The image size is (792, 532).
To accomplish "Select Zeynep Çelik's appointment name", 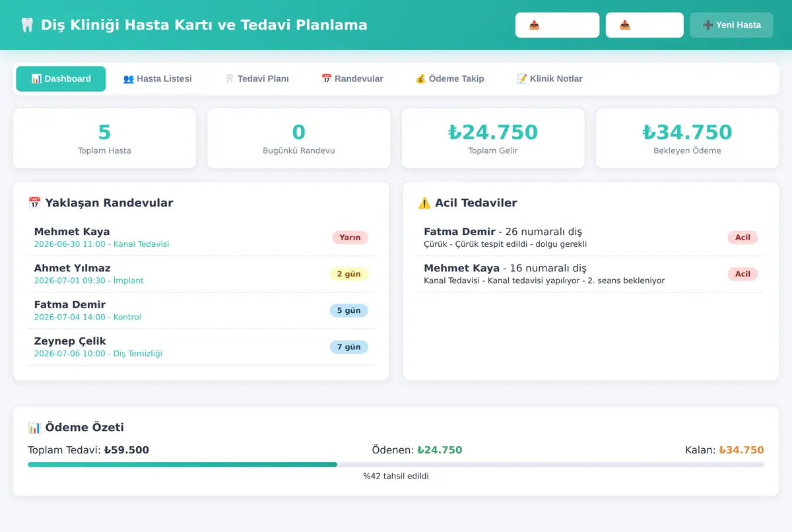I will point(70,341).
